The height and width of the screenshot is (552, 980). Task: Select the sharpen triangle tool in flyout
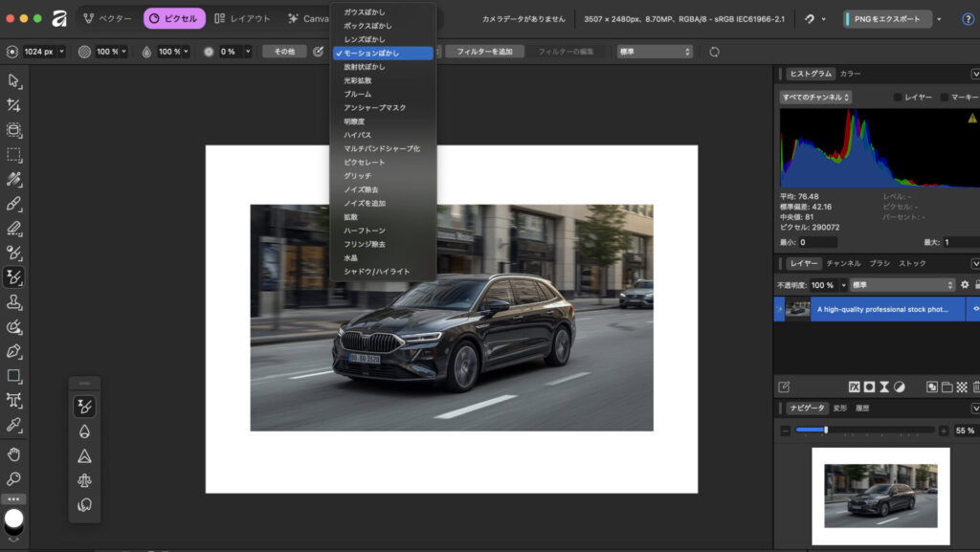[85, 456]
